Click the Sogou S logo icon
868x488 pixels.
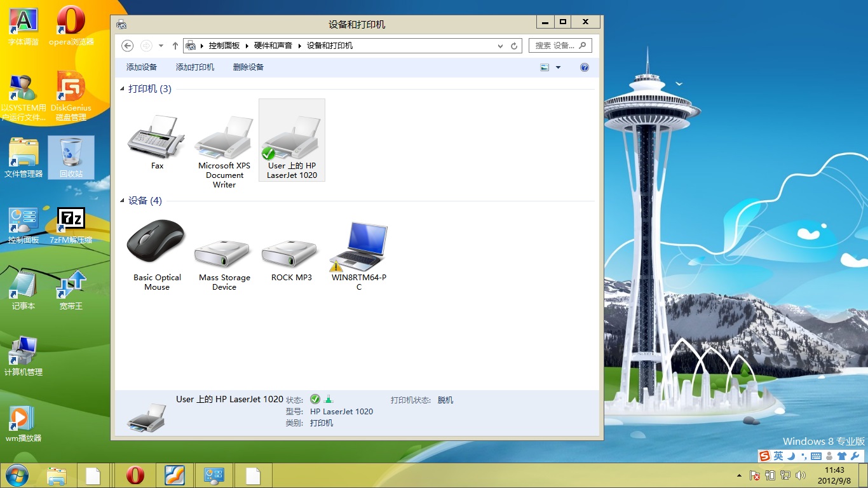pos(765,456)
